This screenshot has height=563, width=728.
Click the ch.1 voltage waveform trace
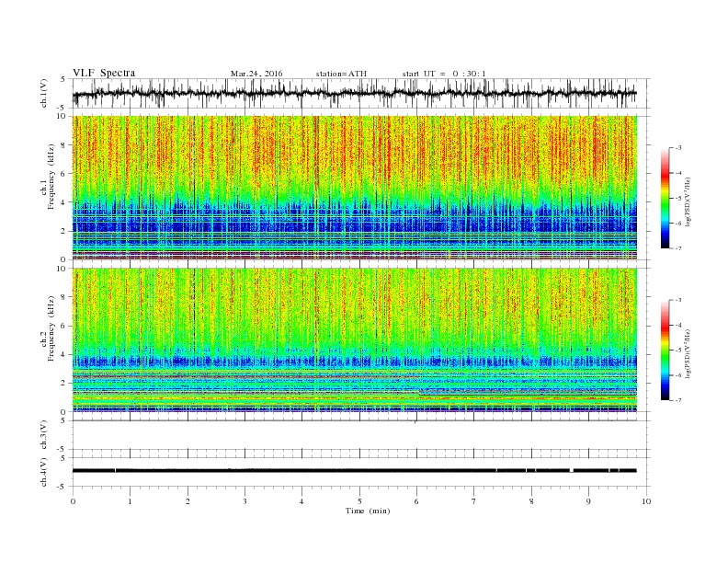click(x=354, y=93)
